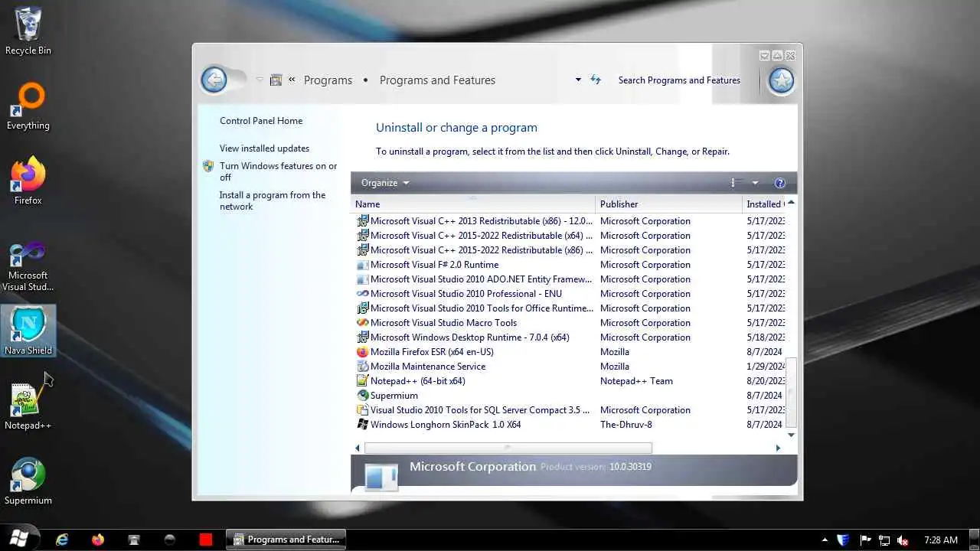The height and width of the screenshot is (551, 980).
Task: Click the star orb beside search box
Action: click(781, 80)
